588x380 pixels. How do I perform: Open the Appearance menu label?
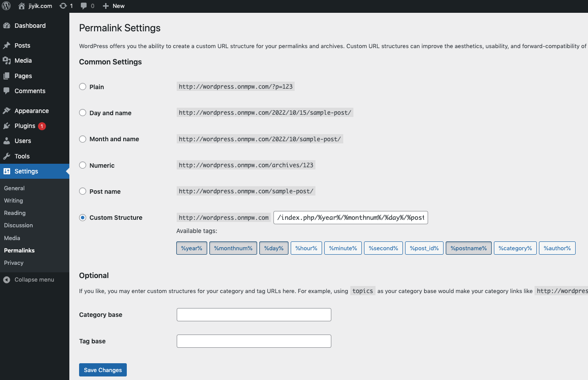pos(32,111)
